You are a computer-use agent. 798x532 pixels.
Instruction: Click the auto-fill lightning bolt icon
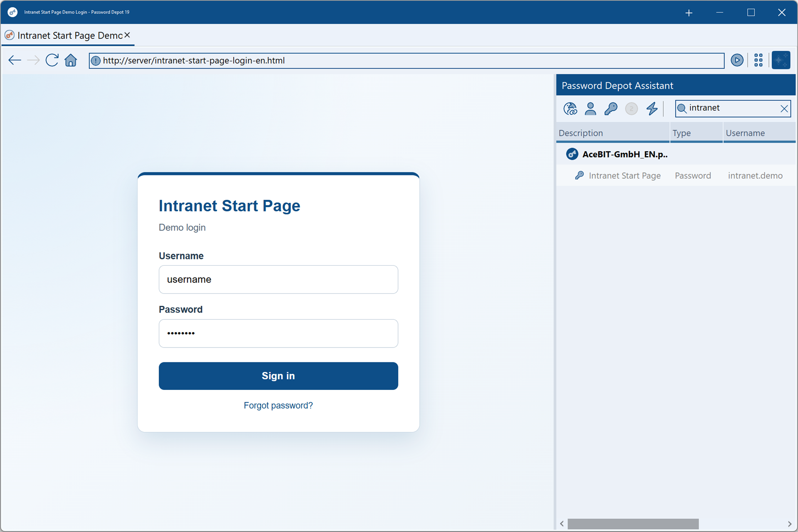652,108
